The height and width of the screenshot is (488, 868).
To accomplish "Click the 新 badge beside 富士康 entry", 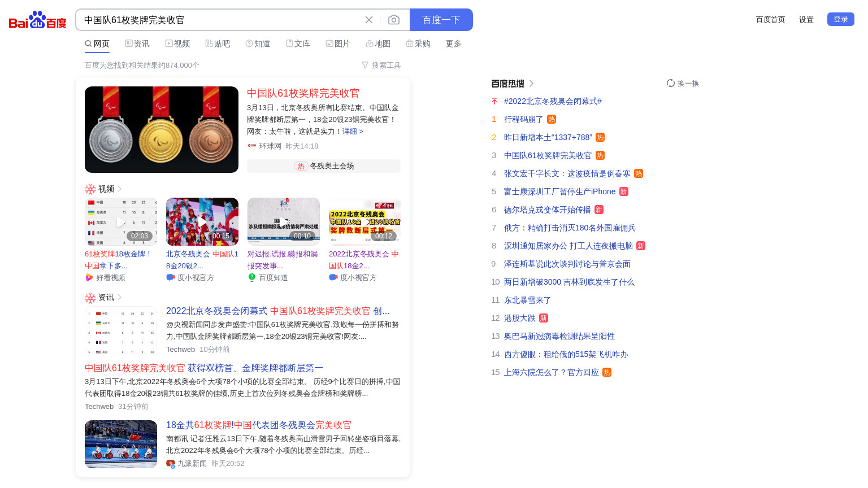I will click(x=624, y=191).
